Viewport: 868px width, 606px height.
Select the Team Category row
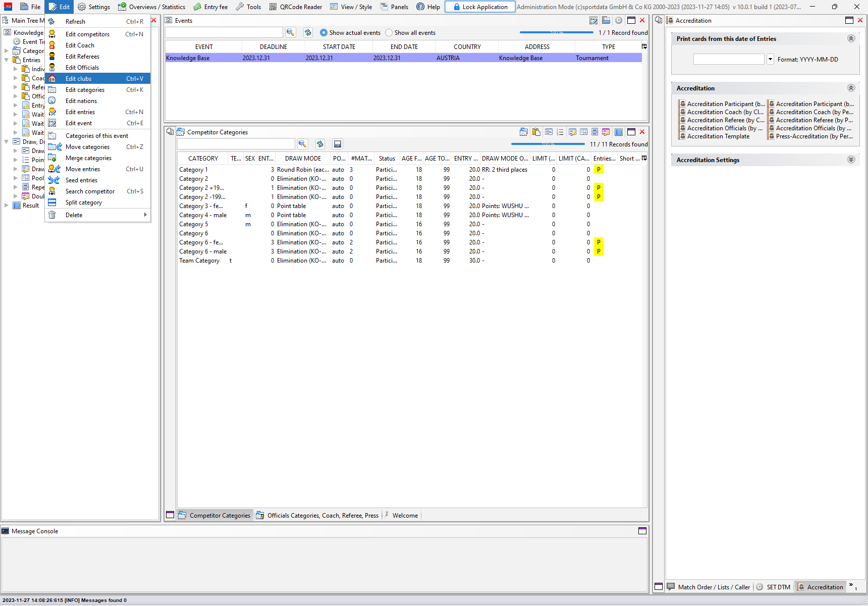coord(409,261)
